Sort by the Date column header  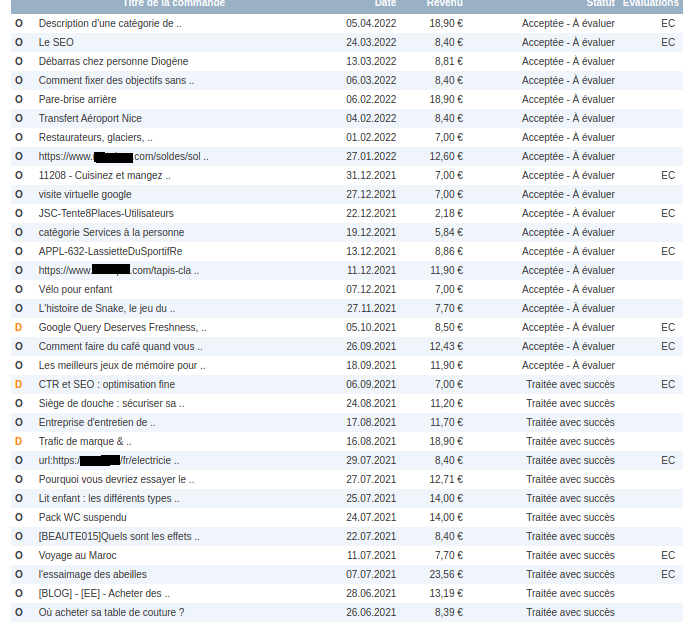(x=385, y=3)
